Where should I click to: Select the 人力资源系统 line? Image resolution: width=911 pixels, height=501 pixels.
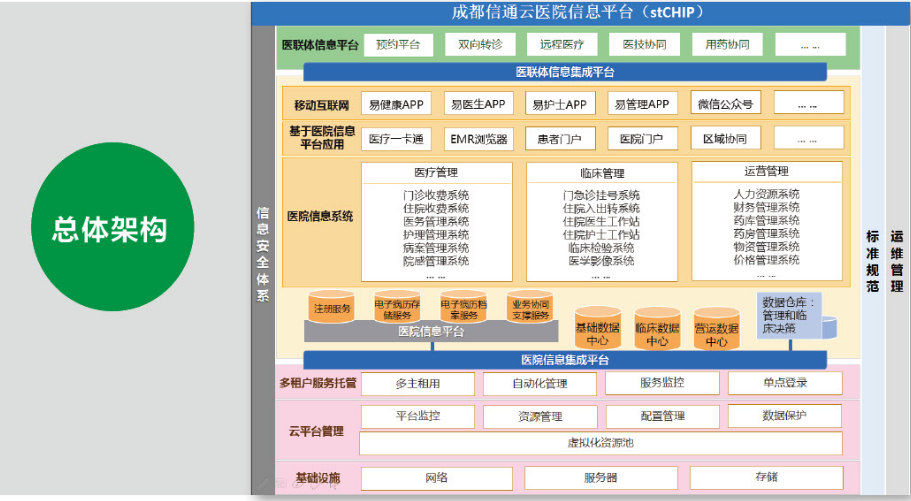[x=766, y=194]
